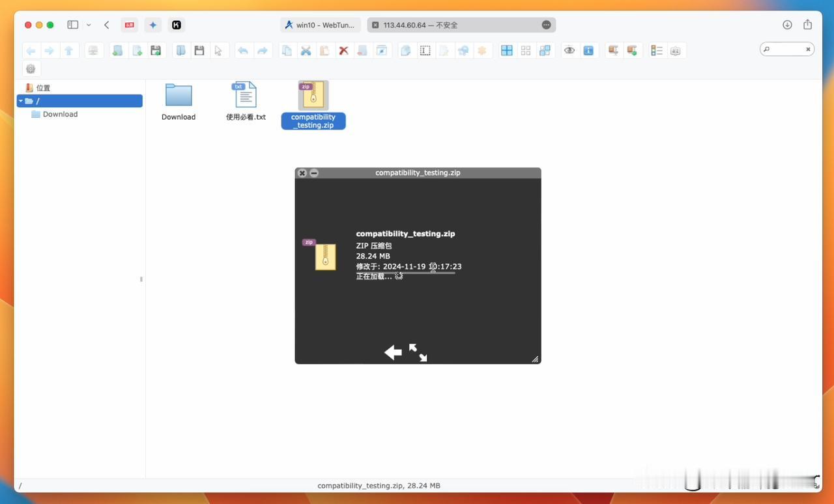The height and width of the screenshot is (504, 834).
Task: Open the blue sparkle extension in Safari toolbar
Action: tap(153, 25)
